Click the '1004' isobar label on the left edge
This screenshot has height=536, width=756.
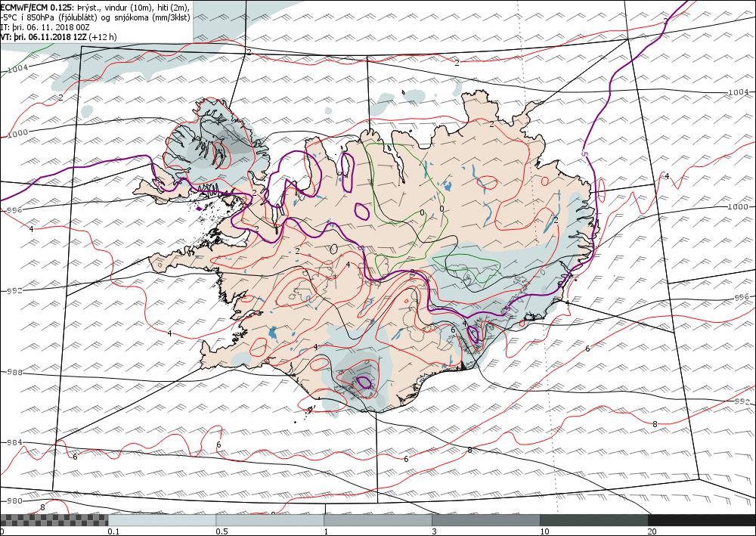(x=18, y=68)
